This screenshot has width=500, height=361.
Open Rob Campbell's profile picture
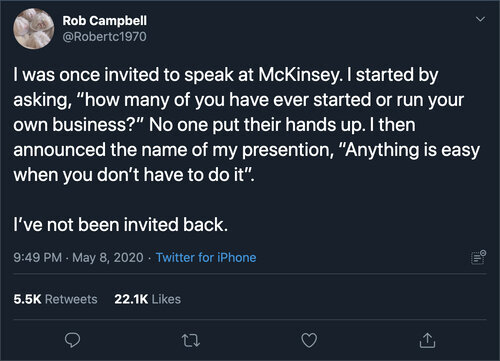pos(34,29)
